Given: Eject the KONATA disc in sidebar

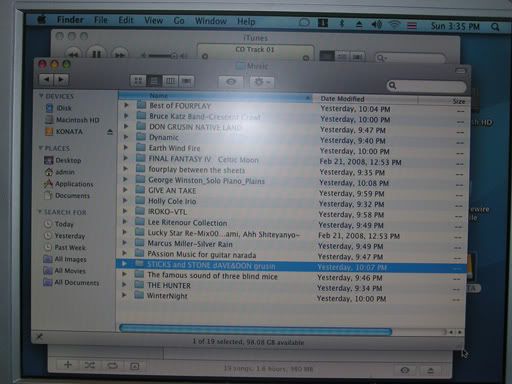Looking at the screenshot, I should click(110, 132).
